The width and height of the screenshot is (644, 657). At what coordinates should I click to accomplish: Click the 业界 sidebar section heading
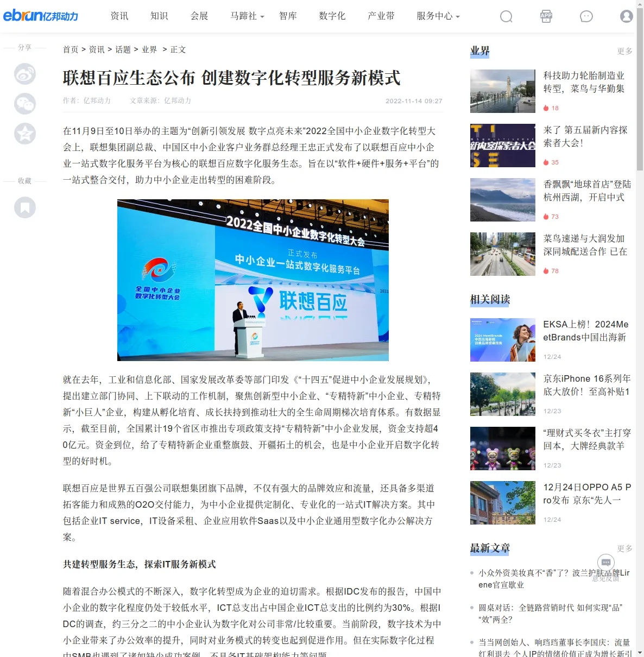tap(480, 51)
